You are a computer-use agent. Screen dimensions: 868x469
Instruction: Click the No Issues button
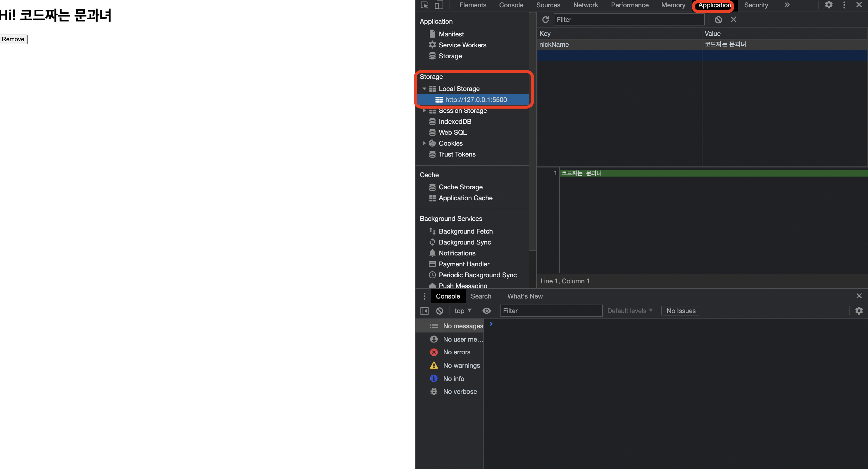point(680,311)
